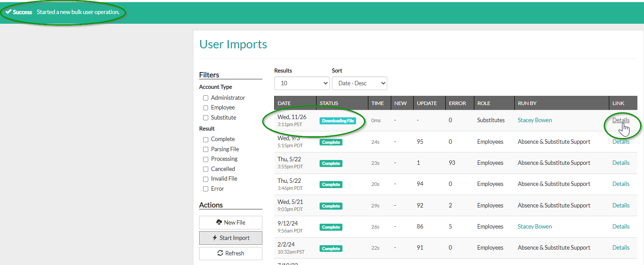Click the New File button

pos(231,222)
